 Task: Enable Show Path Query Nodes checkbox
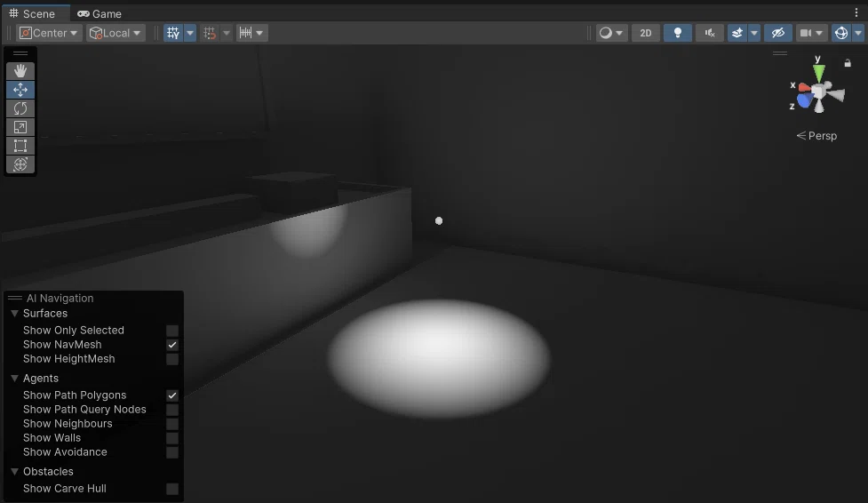click(x=172, y=410)
